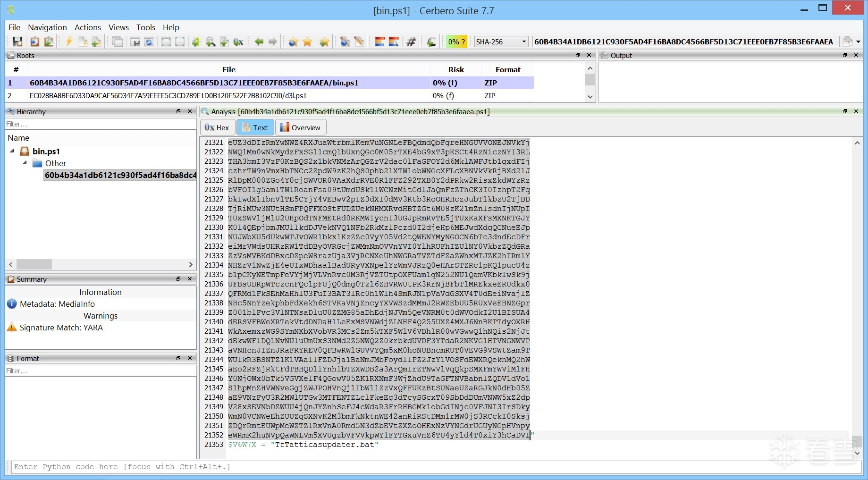
Task: Float the Summary panel
Action: pos(178,279)
